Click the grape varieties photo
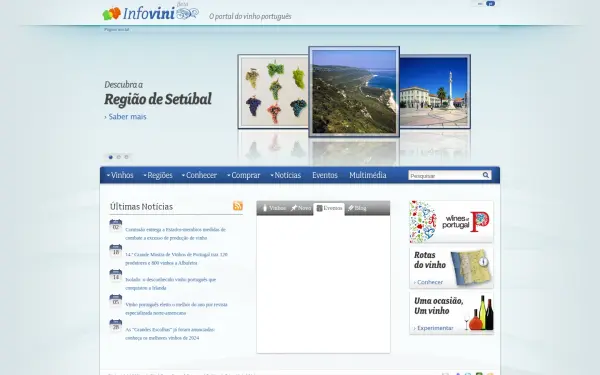The width and height of the screenshot is (600, 375). [x=273, y=91]
